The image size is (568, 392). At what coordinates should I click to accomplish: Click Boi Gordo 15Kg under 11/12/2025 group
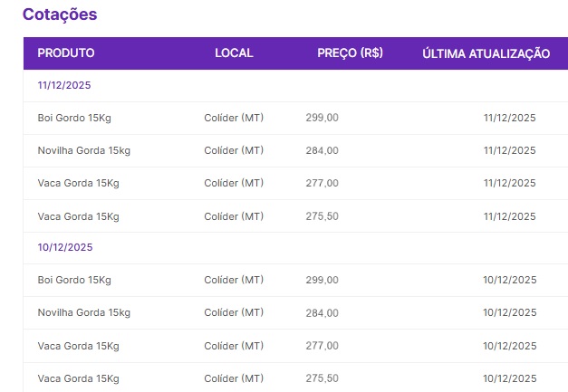[x=74, y=118]
